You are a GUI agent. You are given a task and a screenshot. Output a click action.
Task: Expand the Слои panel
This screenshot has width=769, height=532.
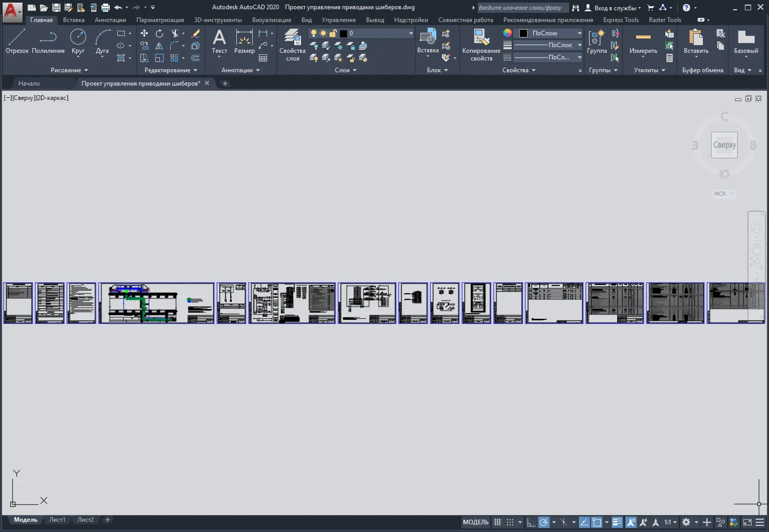point(346,70)
